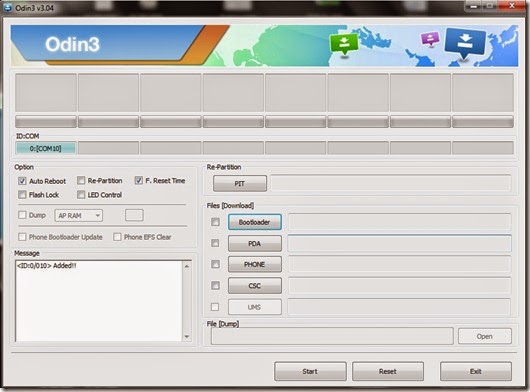Check the box beside UMS button
This screenshot has height=392, width=530.
click(215, 307)
